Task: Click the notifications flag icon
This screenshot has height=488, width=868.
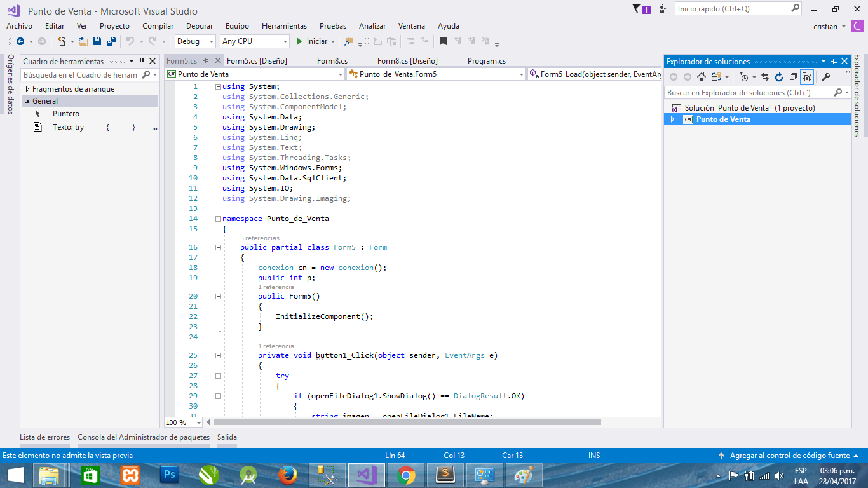Action: tap(637, 9)
